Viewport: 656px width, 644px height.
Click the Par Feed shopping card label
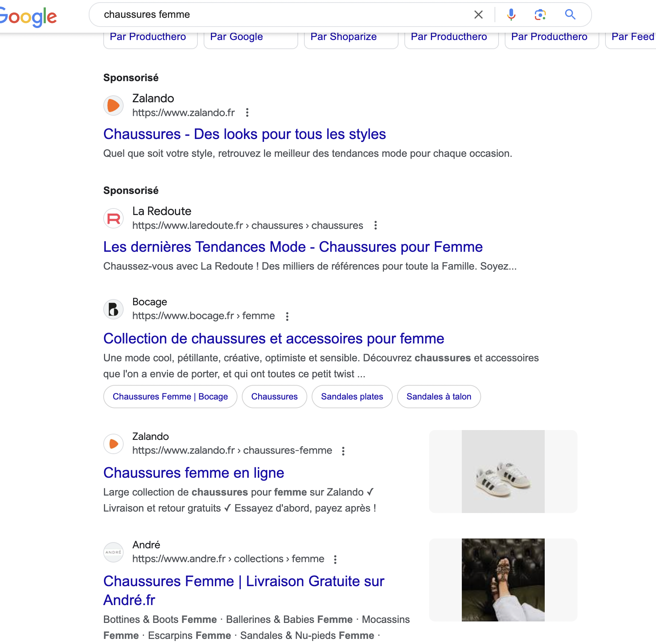click(x=633, y=37)
